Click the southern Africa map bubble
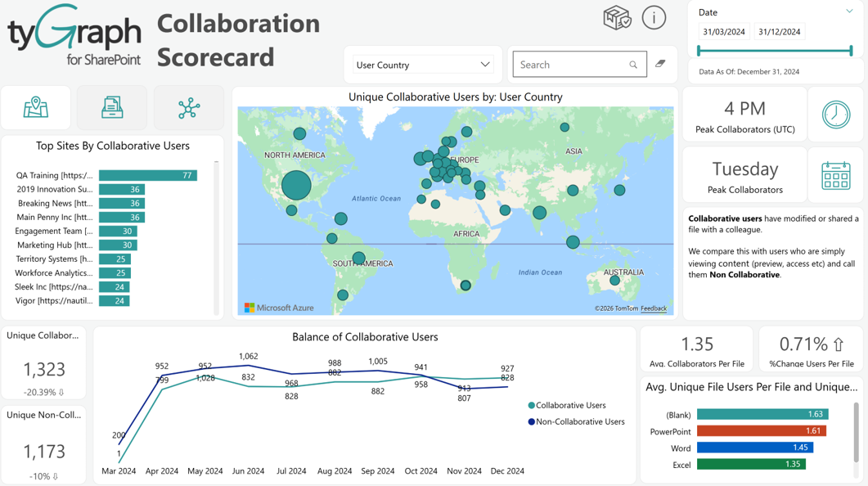 (465, 286)
